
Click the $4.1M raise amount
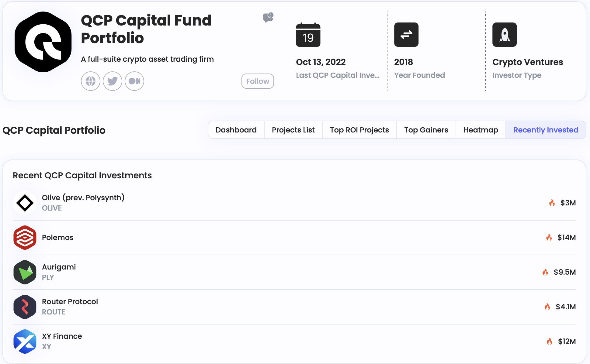[x=566, y=307]
